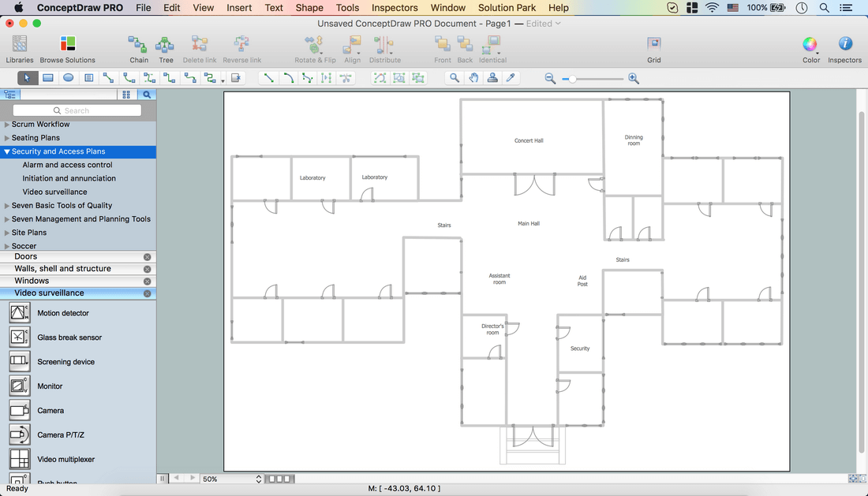Send object to Back
Screen dimensions: 868x496
(465, 49)
